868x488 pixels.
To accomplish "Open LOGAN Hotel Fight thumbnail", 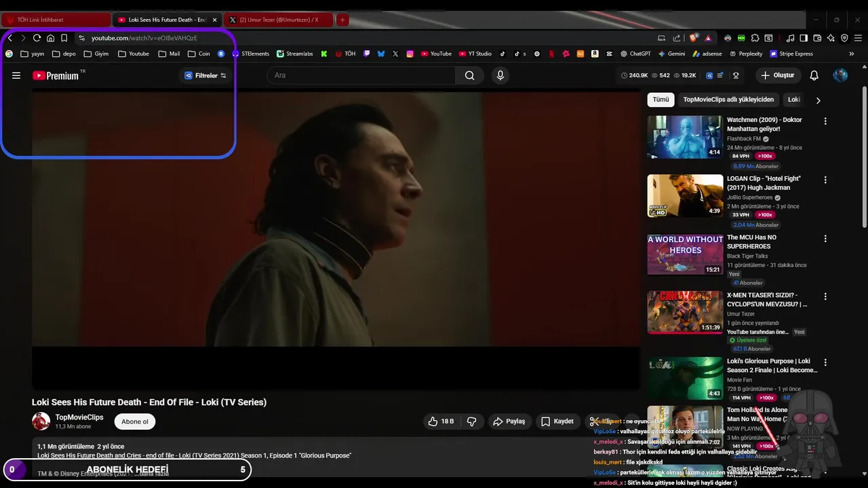I will coord(685,196).
